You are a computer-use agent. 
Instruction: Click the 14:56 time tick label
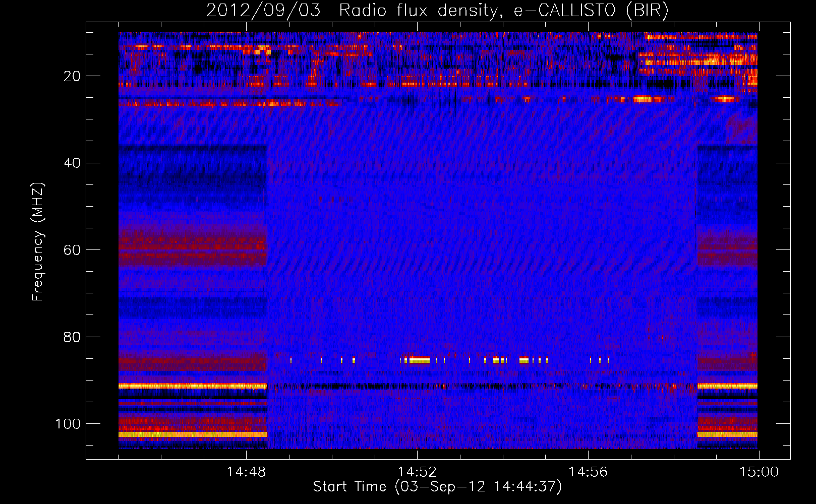pos(588,472)
